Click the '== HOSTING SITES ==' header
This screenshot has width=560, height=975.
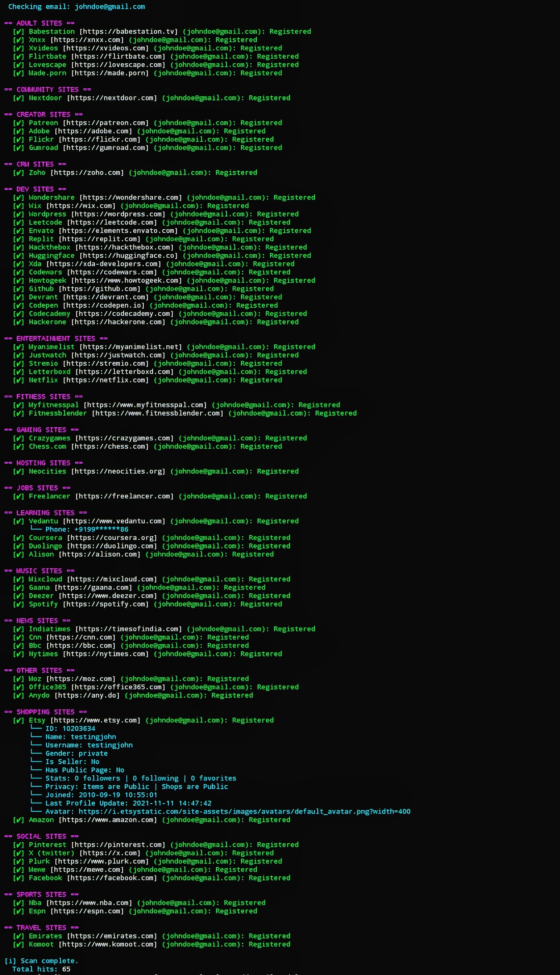tap(44, 463)
